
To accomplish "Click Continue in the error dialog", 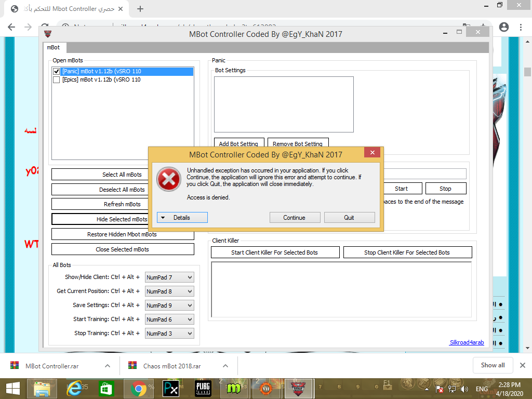I will pos(295,218).
